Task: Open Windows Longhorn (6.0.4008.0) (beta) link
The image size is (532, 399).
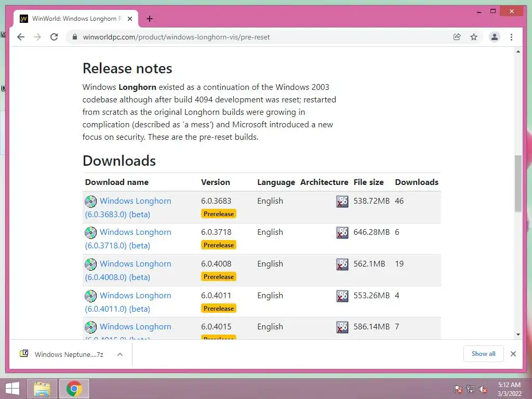Action: pyautogui.click(x=128, y=270)
